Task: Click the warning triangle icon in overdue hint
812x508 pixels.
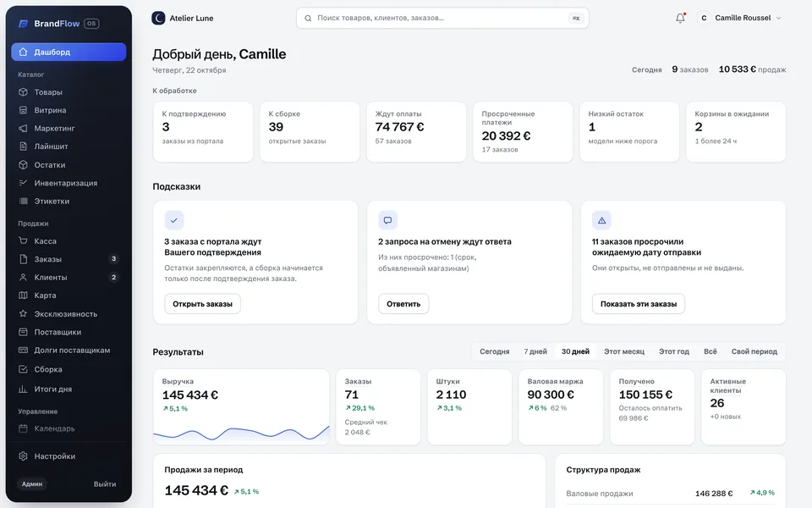Action: tap(601, 220)
